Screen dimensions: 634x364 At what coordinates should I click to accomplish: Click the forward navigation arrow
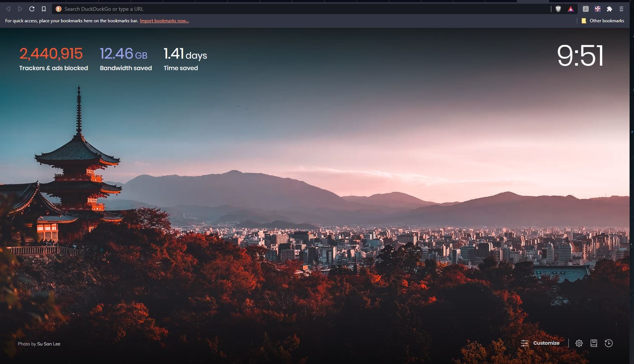coord(20,9)
